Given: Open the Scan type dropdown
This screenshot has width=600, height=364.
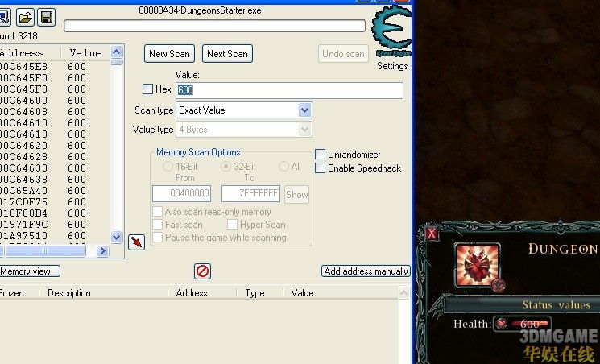Looking at the screenshot, I should pyautogui.click(x=304, y=110).
